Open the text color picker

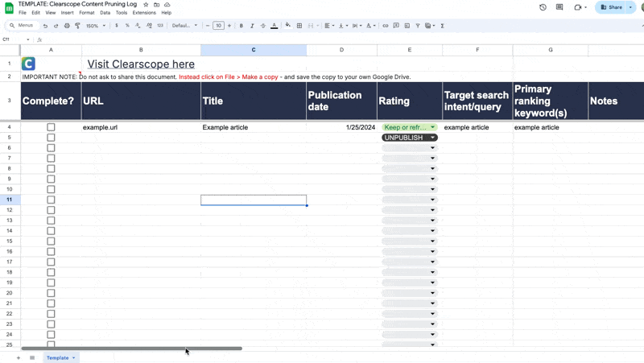[x=274, y=26]
